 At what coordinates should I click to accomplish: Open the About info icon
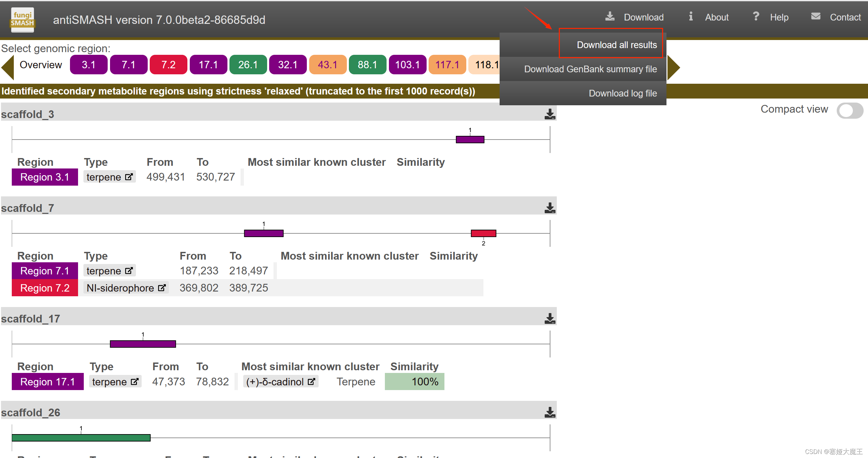coord(690,16)
